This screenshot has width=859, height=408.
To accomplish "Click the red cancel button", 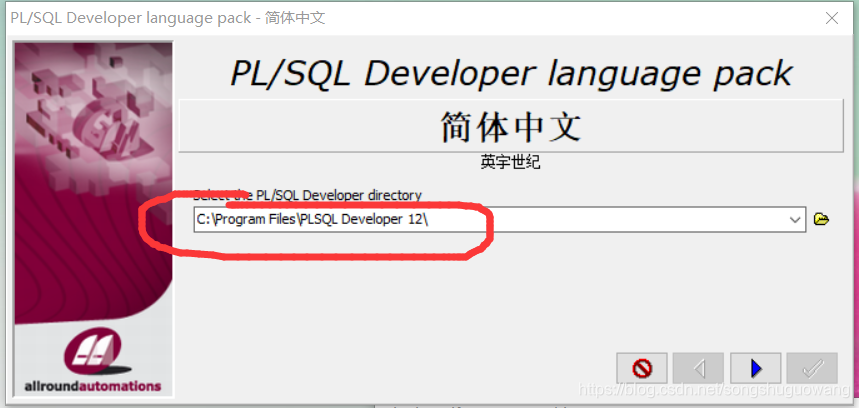I will (x=642, y=368).
